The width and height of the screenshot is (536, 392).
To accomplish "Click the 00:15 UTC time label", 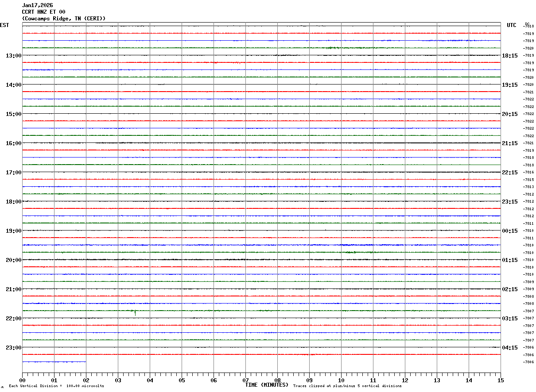I will pos(509,231).
